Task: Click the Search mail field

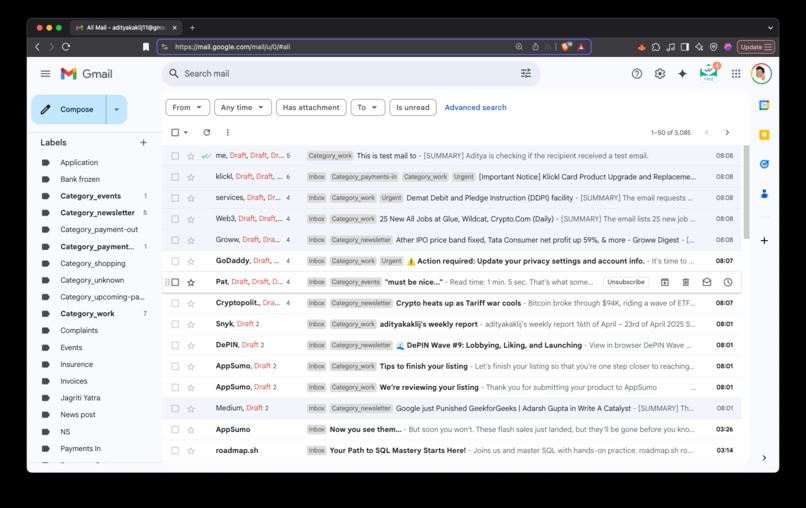Action: click(350, 74)
